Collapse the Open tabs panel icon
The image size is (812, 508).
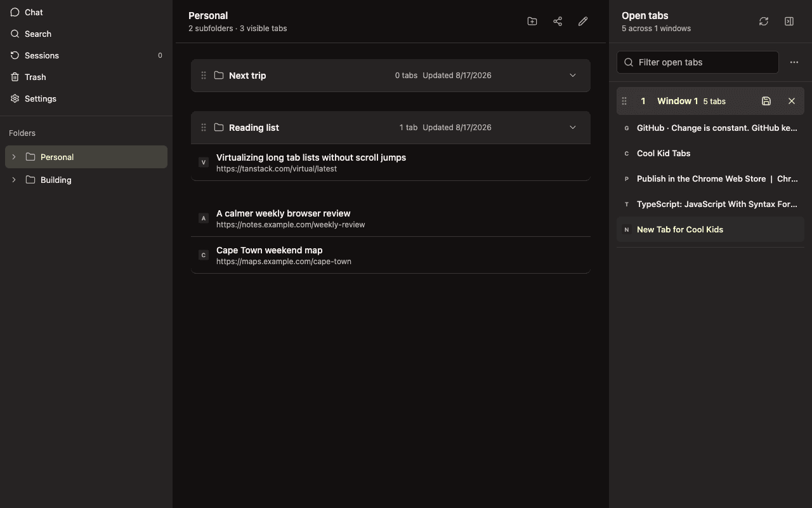[x=789, y=22]
